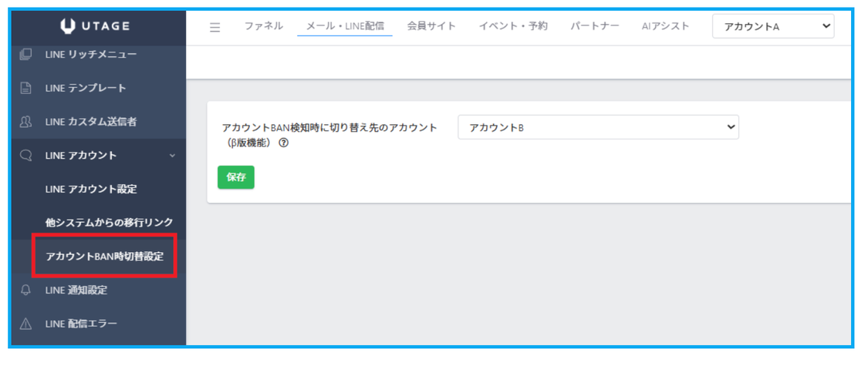Go to the イベント・予約 tab
Viewport: 868px width, 366px height.
(x=513, y=26)
